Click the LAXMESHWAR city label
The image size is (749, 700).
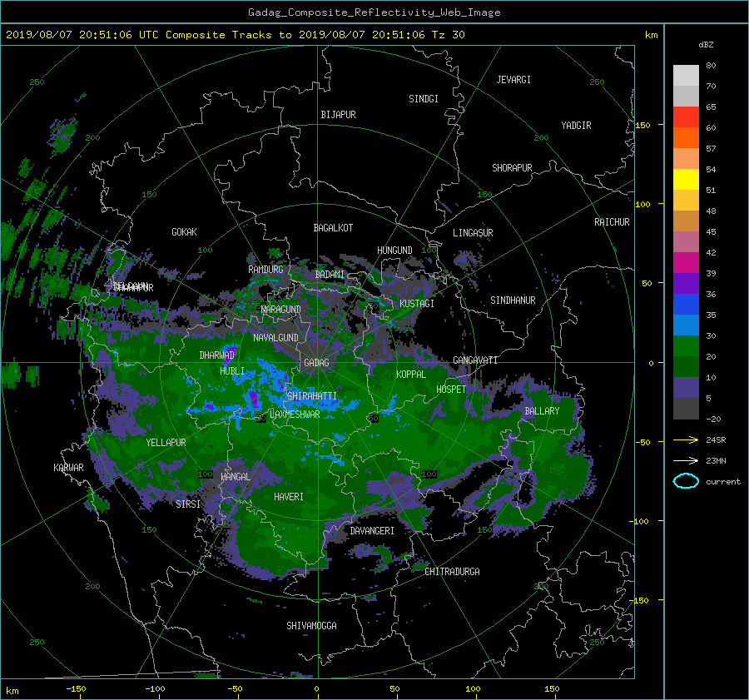coord(295,415)
